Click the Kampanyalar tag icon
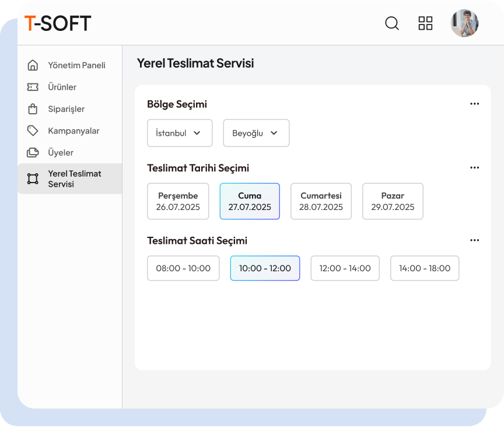 (x=33, y=131)
